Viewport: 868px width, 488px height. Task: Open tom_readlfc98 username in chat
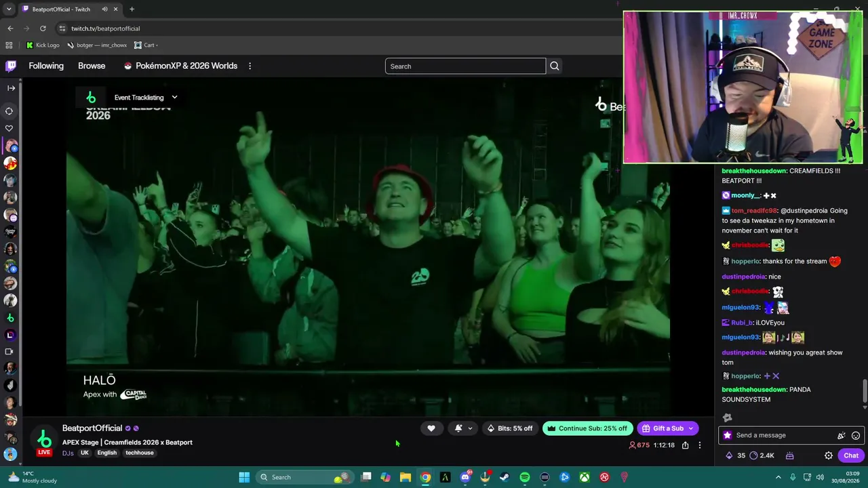[754, 211]
